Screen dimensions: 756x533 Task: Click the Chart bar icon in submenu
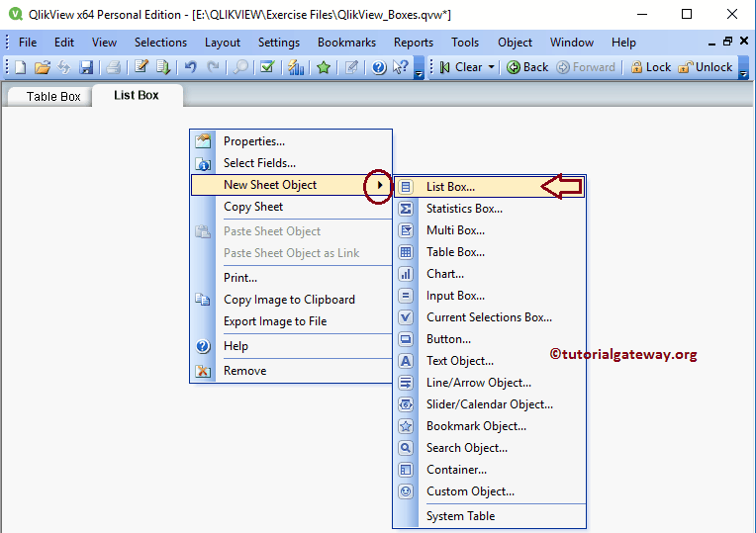[x=406, y=274]
